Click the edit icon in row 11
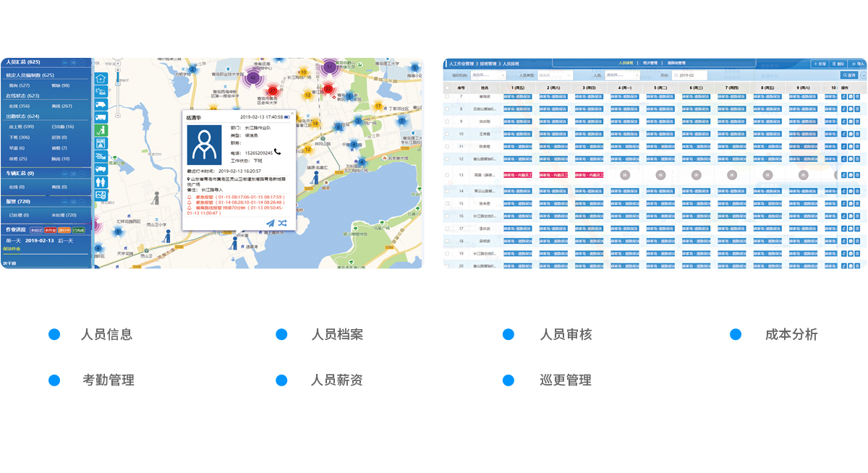This screenshot has height=473, width=868. (x=844, y=146)
